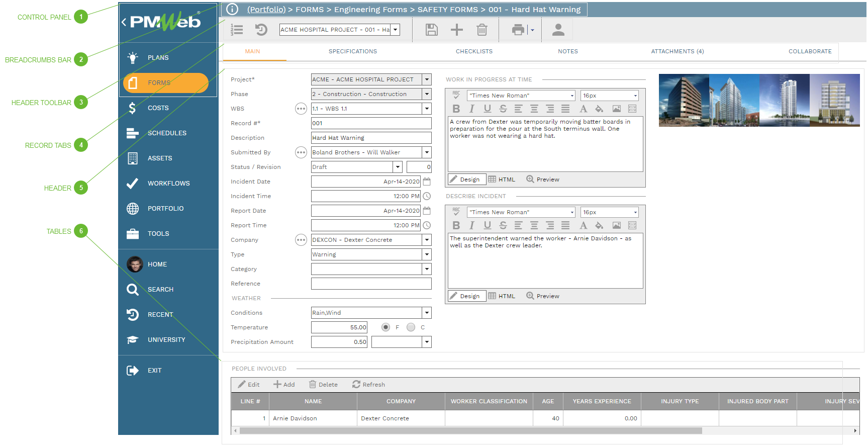Open the Schedules menu in control panel
The height and width of the screenshot is (447, 868).
click(x=168, y=133)
